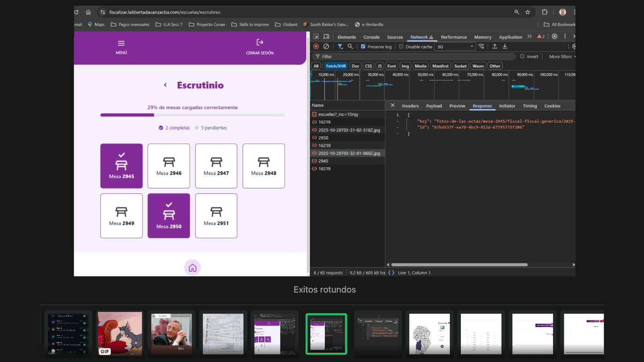This screenshot has width=644, height=362.
Task: Open the hamburger Menú icon
Action: (x=121, y=43)
